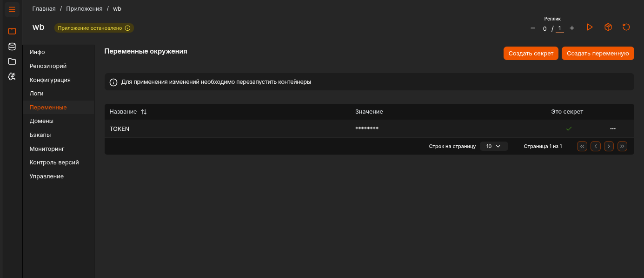644x278 pixels.
Task: Go to the next table page
Action: 609,146
